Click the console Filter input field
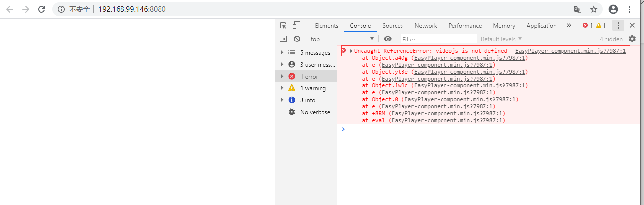 click(x=437, y=39)
